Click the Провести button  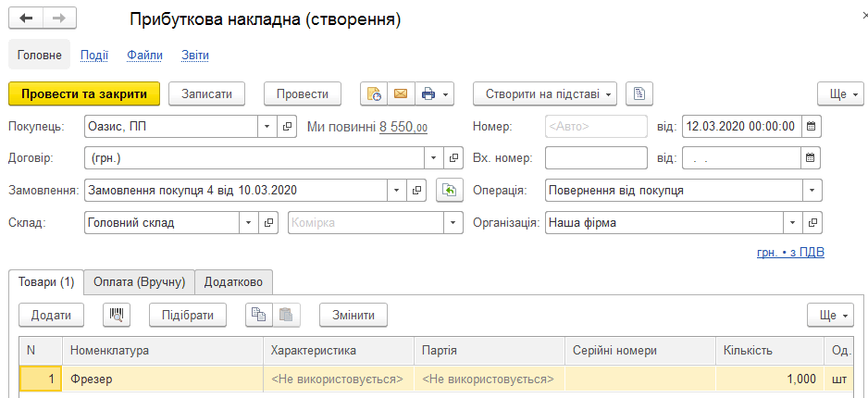click(303, 94)
